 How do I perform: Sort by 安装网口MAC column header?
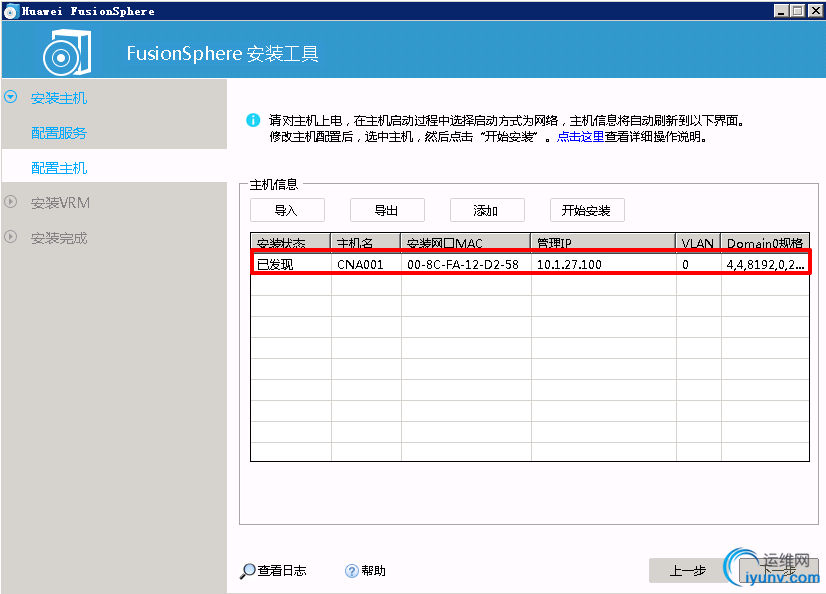466,241
